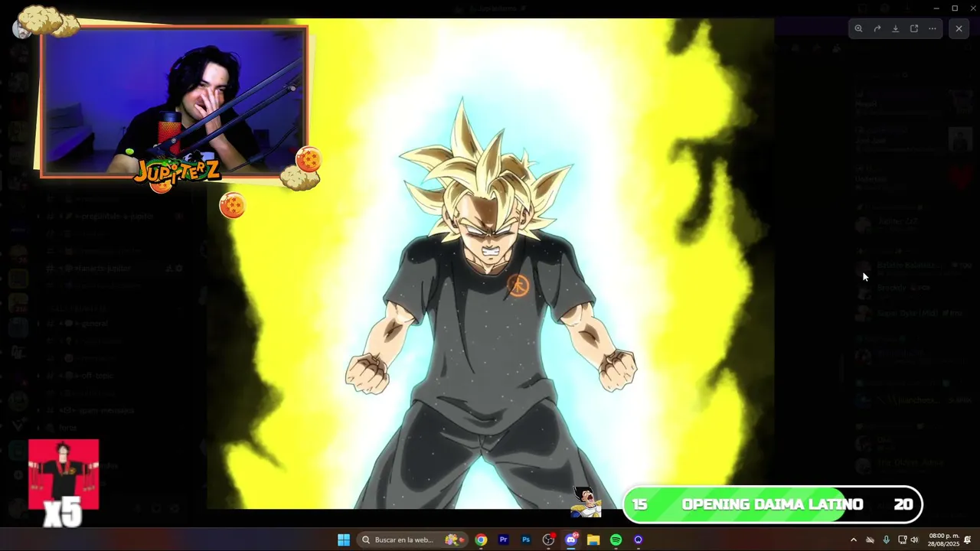Open Adobe Premiere Pro from the taskbar
The width and height of the screenshot is (980, 551).
pyautogui.click(x=503, y=540)
